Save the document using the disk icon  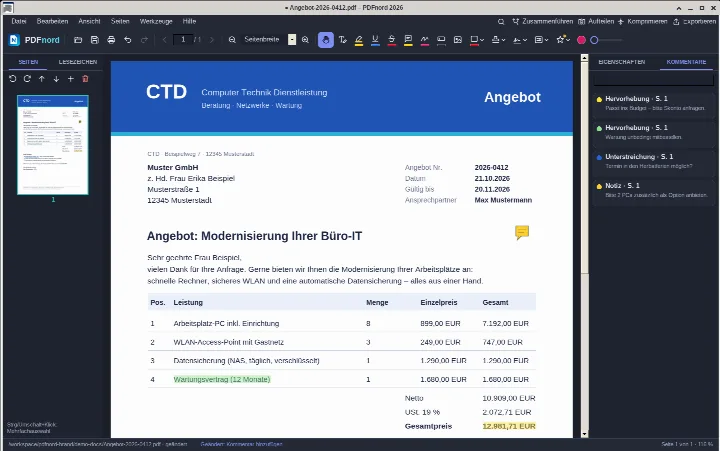coord(95,40)
